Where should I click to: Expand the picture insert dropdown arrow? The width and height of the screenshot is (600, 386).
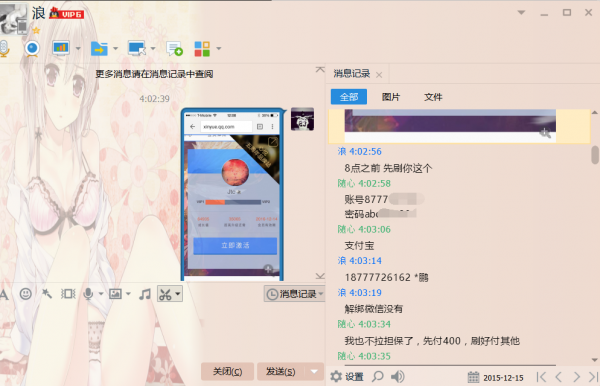tap(128, 294)
